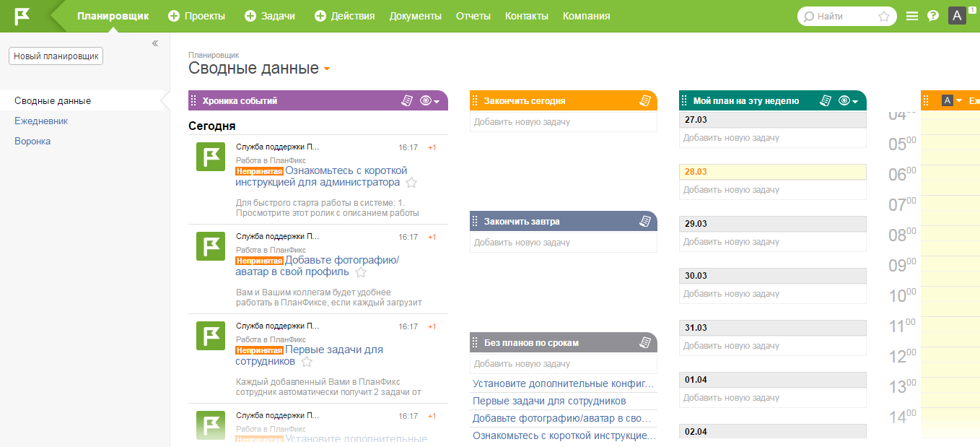Open the hamburger menu in the top bar
This screenshot has width=980, height=447.
(x=912, y=16)
